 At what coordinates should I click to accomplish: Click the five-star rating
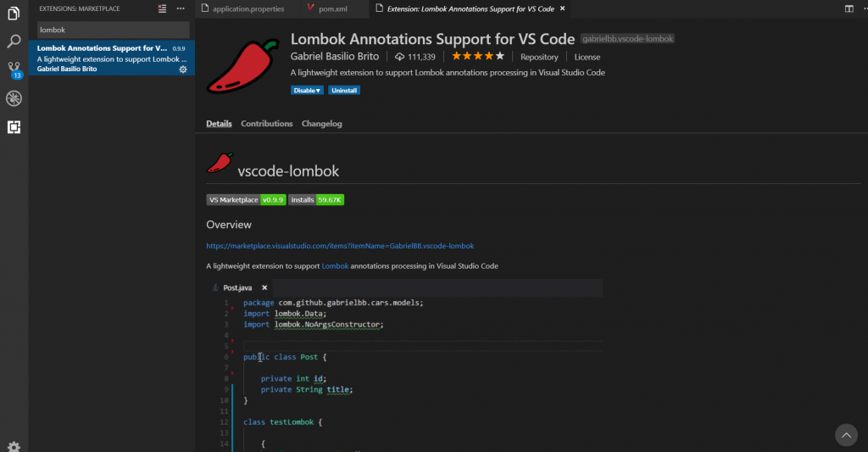[478, 56]
